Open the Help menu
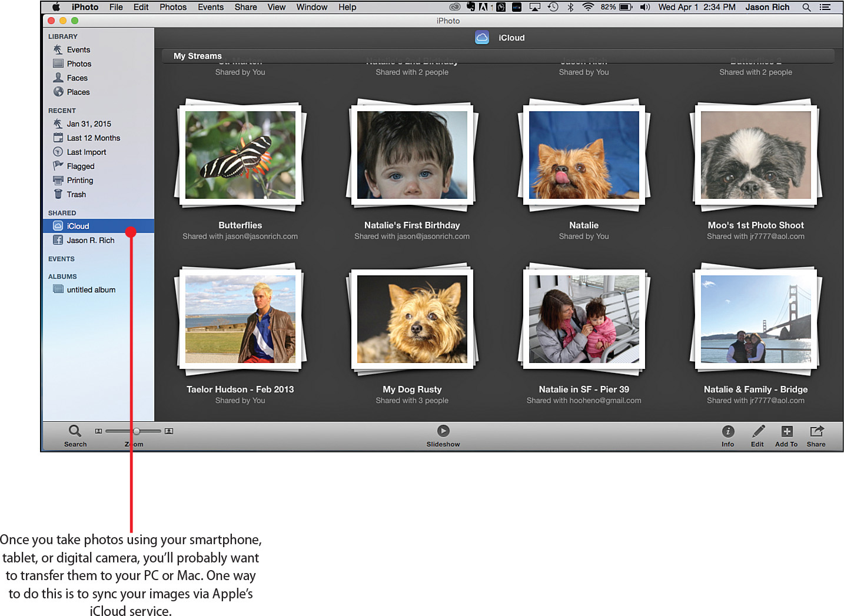 tap(347, 7)
